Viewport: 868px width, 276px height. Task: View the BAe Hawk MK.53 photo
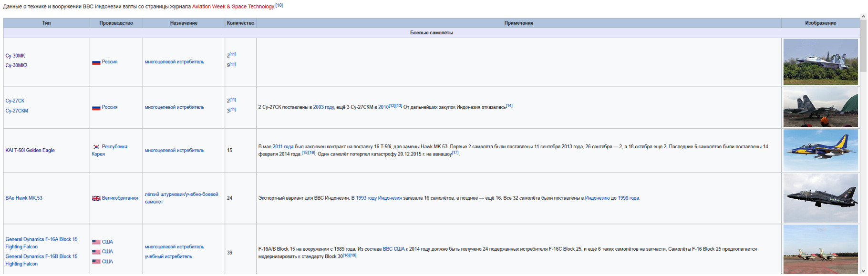(820, 198)
